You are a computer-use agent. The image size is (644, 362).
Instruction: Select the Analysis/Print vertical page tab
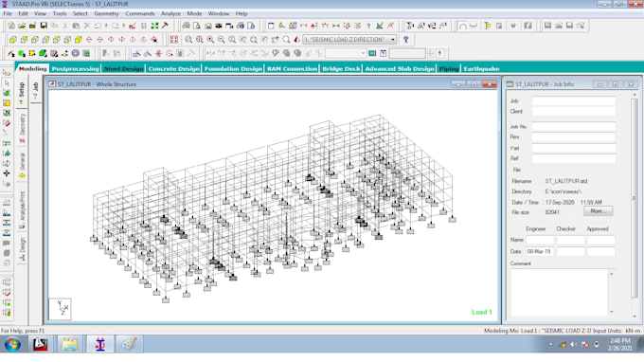click(22, 209)
